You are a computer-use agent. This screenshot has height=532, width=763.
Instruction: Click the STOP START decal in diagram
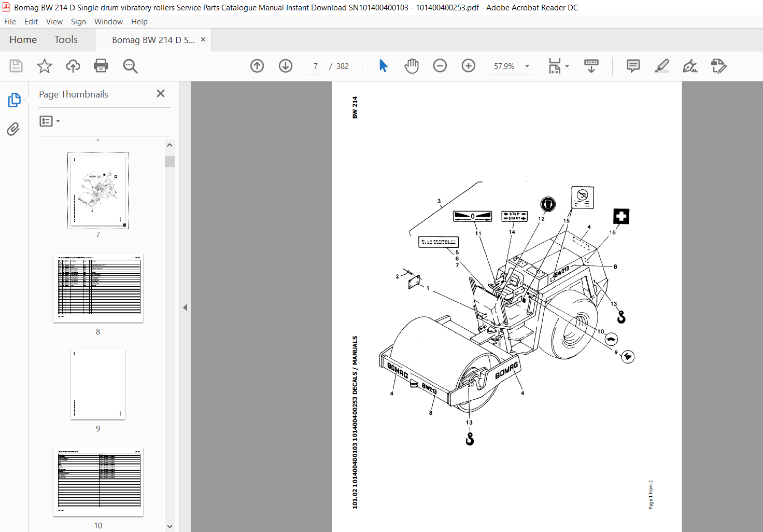click(515, 216)
